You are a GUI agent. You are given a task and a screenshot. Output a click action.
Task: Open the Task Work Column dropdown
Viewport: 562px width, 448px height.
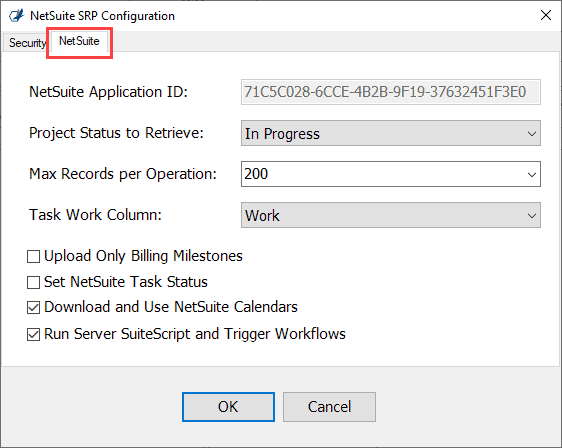click(391, 215)
